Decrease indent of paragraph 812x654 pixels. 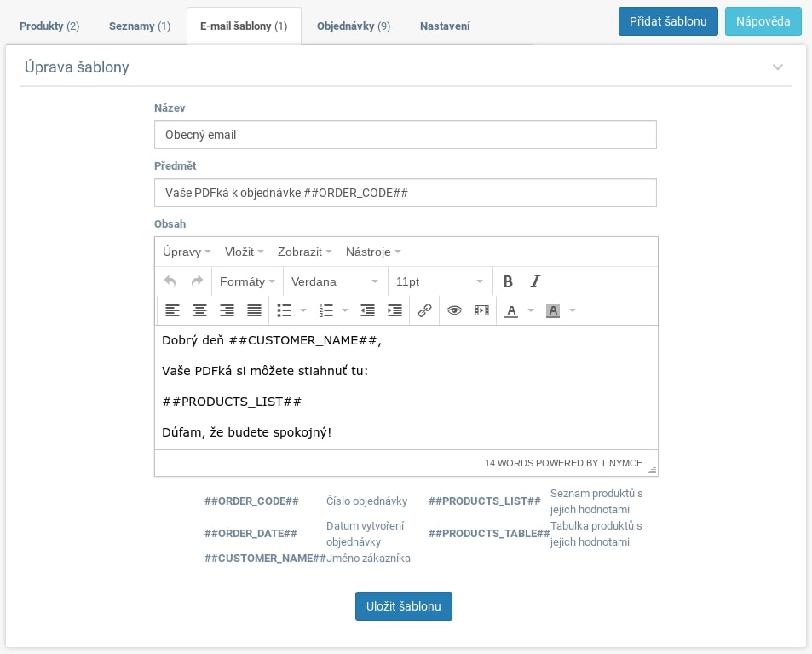pos(368,310)
